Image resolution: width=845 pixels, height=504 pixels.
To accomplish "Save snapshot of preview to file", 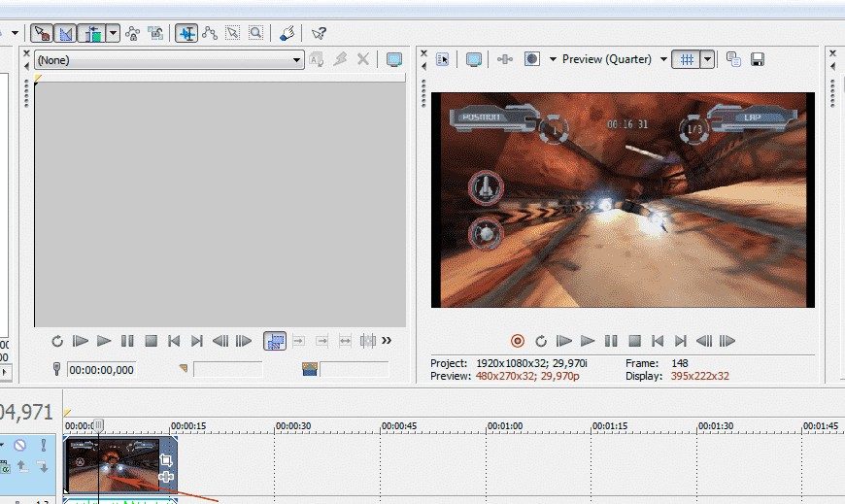I will [x=757, y=59].
